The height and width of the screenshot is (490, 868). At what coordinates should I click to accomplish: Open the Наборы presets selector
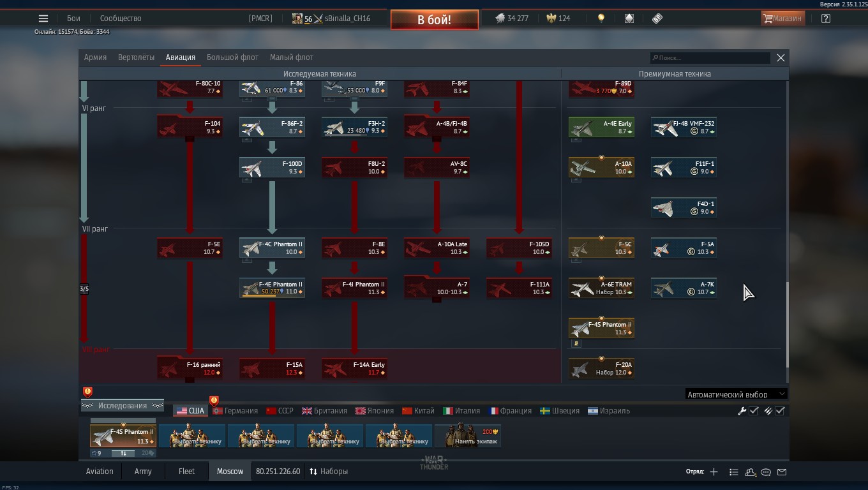(329, 471)
